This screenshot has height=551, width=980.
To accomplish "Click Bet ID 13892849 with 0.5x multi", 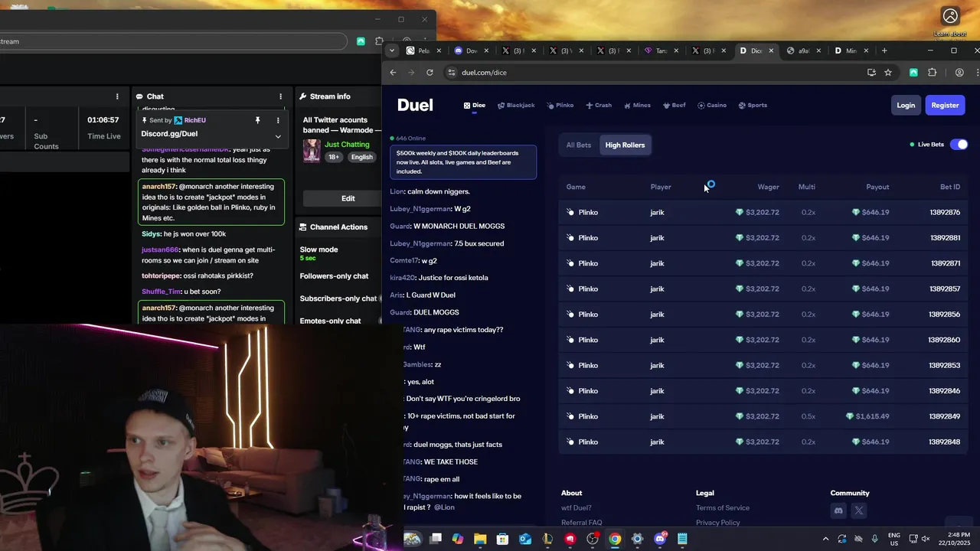I will pos(945,416).
